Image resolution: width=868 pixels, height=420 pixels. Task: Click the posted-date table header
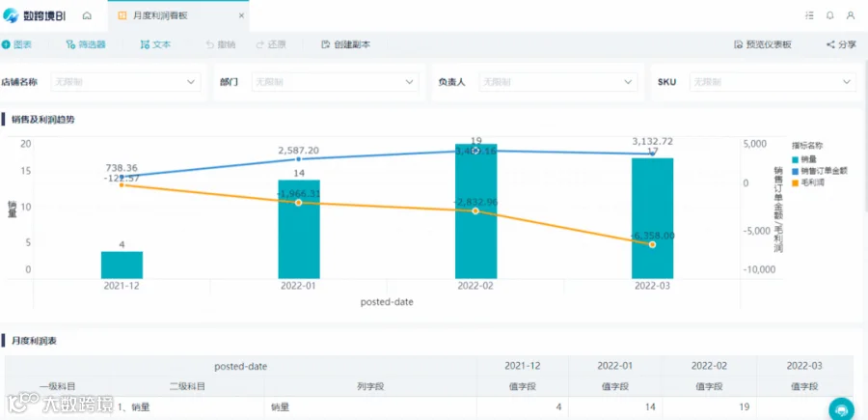click(x=241, y=366)
